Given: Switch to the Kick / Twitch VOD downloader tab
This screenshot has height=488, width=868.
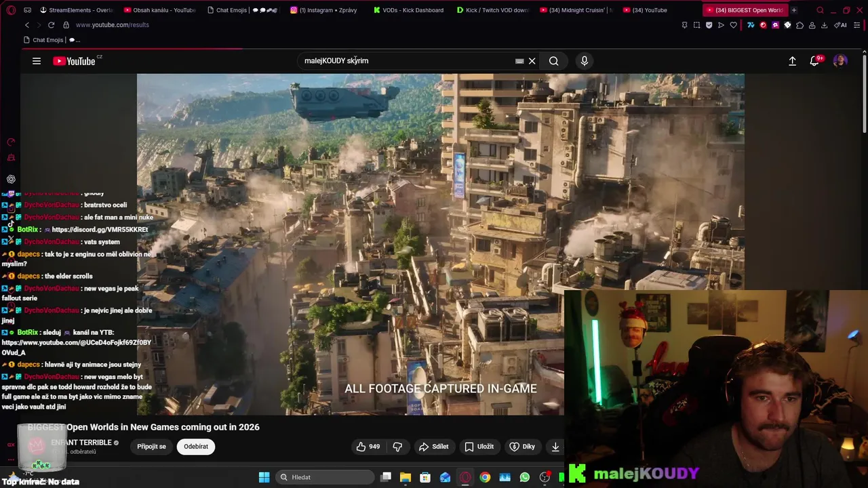Looking at the screenshot, I should [492, 10].
